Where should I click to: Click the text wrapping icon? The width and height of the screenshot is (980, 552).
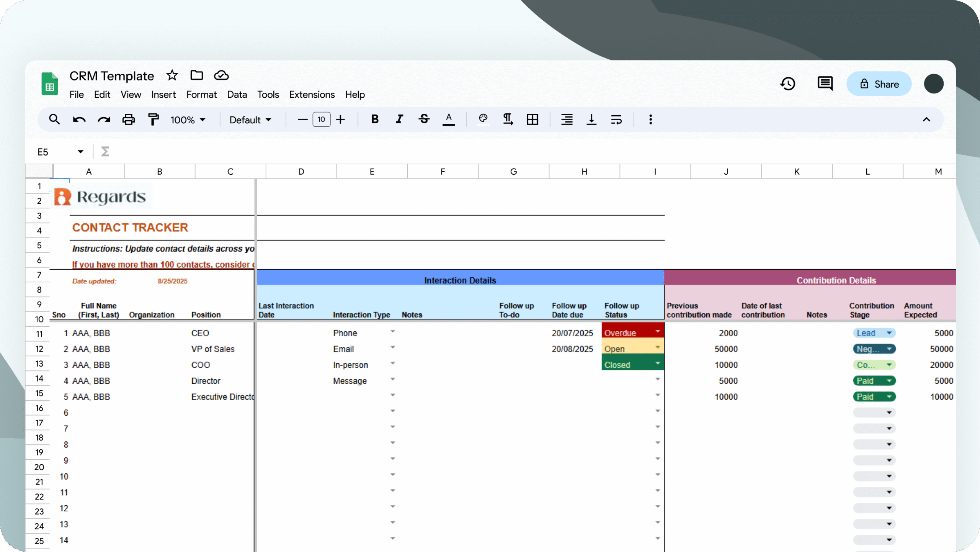[x=616, y=120]
